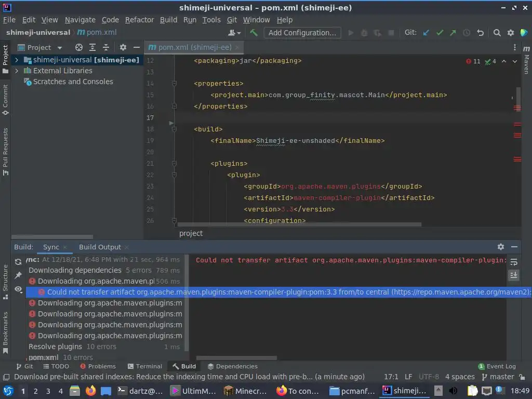Open Problems tool window
Image resolution: width=532 pixels, height=399 pixels.
98,366
